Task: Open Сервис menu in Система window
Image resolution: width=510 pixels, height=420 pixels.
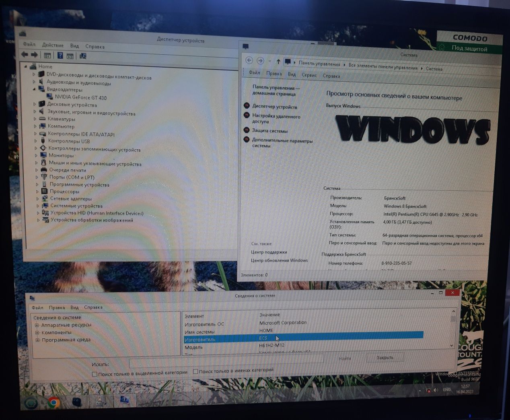Action: click(309, 75)
